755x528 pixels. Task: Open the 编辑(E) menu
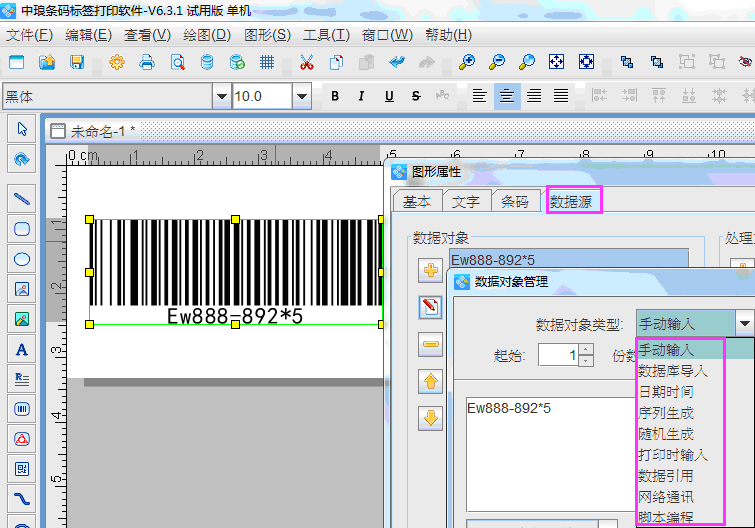(88, 35)
